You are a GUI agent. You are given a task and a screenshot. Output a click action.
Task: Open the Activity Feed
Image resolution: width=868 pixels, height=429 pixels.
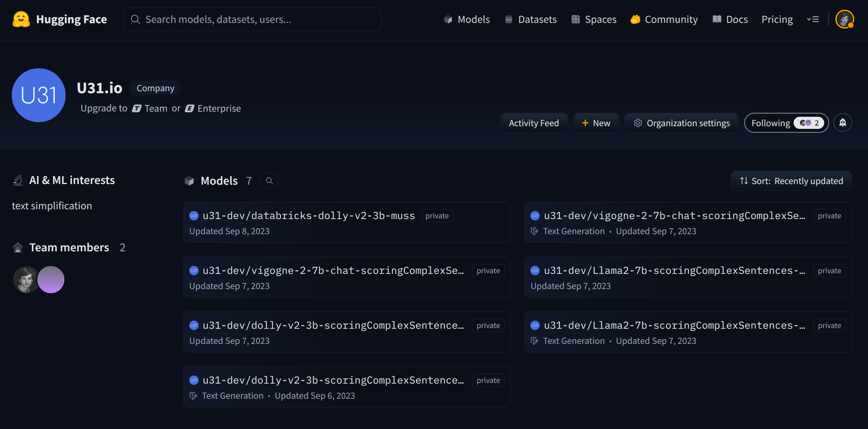[533, 123]
